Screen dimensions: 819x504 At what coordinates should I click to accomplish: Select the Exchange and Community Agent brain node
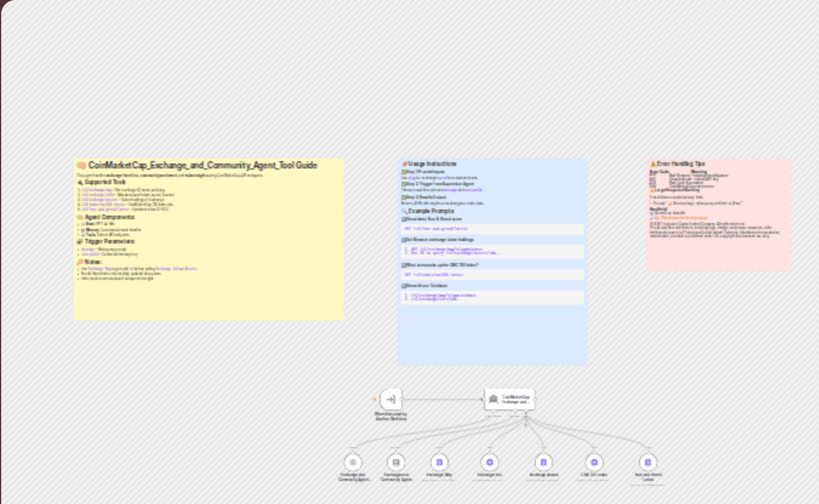(x=353, y=462)
